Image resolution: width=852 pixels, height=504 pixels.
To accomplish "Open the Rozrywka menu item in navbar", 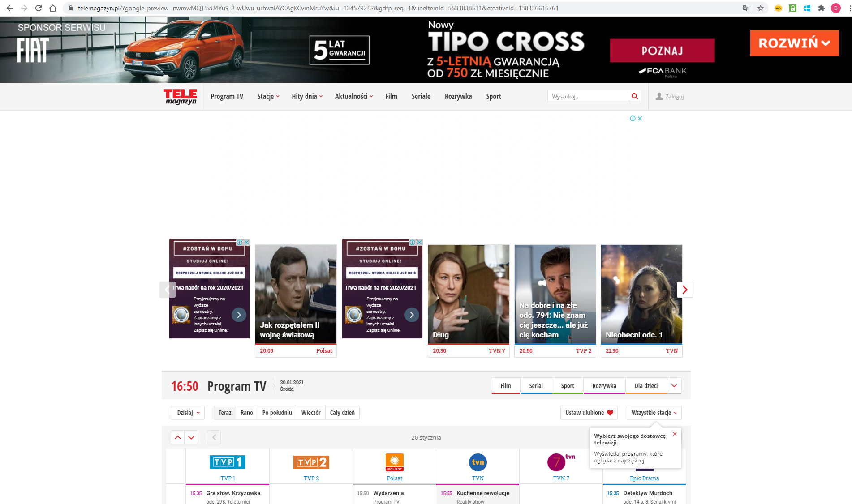I will coord(458,96).
